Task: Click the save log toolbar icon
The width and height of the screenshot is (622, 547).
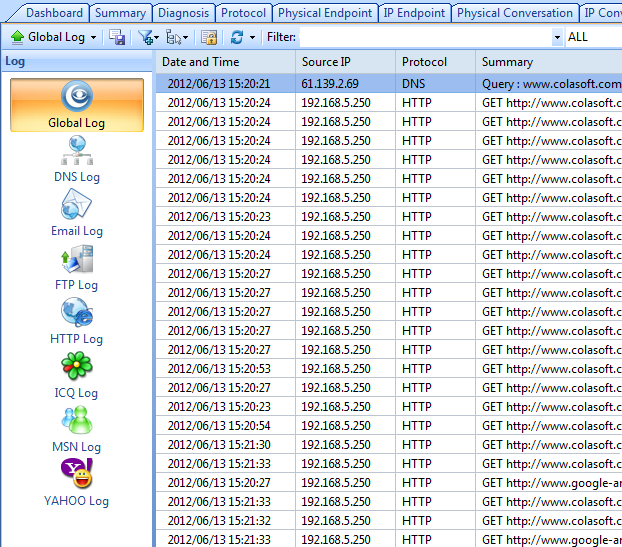Action: [x=117, y=37]
